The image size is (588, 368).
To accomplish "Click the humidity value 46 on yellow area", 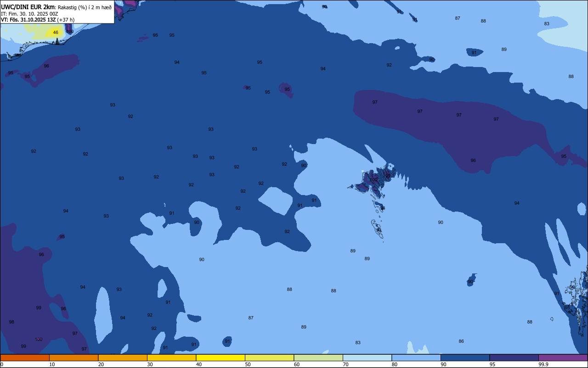I will pyautogui.click(x=56, y=33).
